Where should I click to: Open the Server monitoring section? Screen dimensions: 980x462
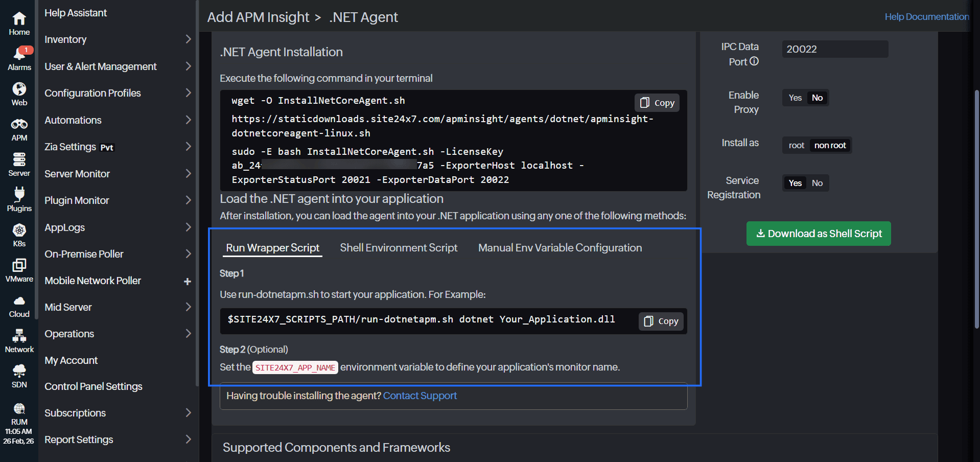point(19,164)
